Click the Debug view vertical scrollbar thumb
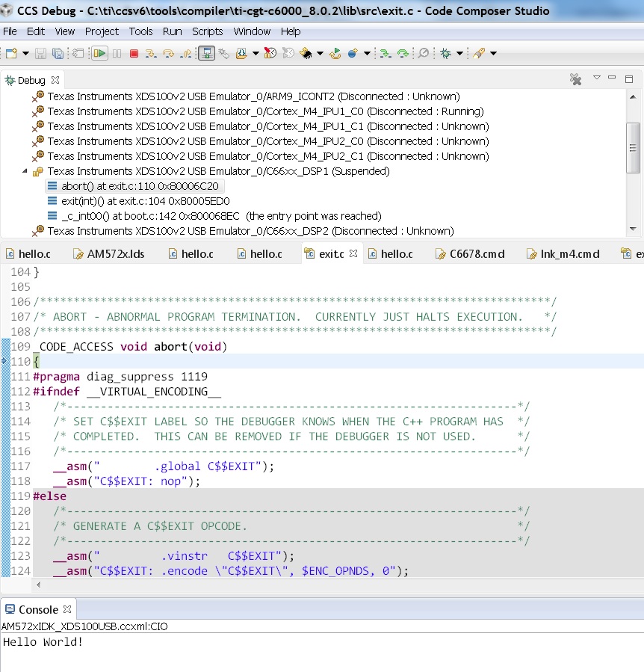 (633, 147)
